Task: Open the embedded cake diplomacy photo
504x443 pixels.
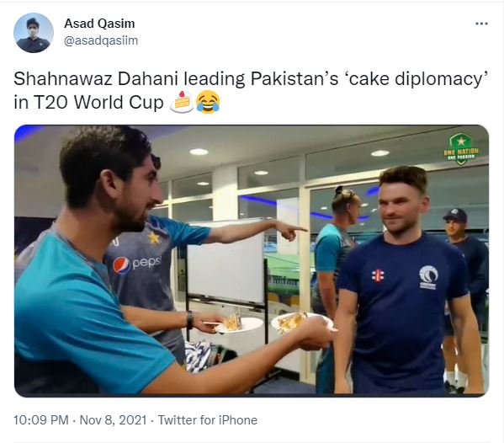Action: (x=252, y=260)
